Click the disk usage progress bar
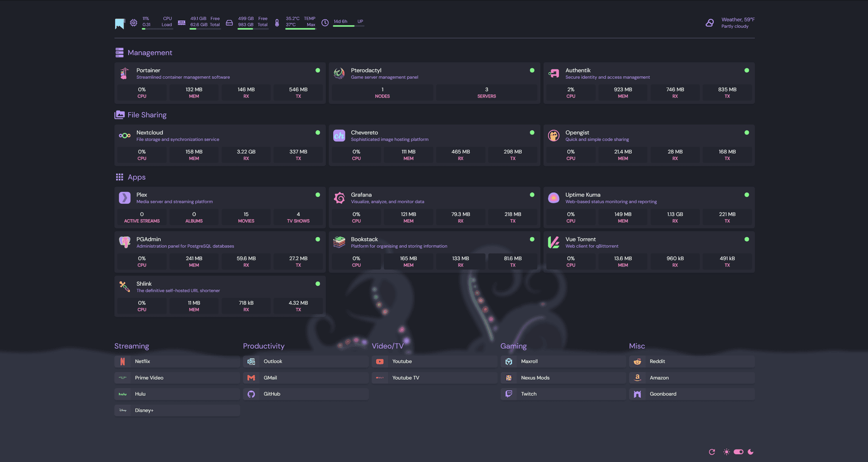 click(253, 29)
